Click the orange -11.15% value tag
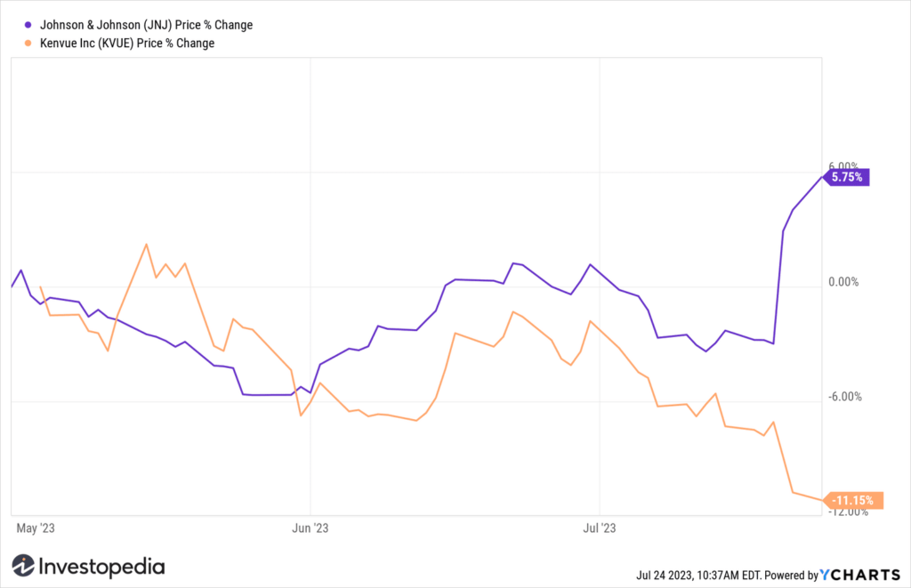The width and height of the screenshot is (911, 588). 853,500
